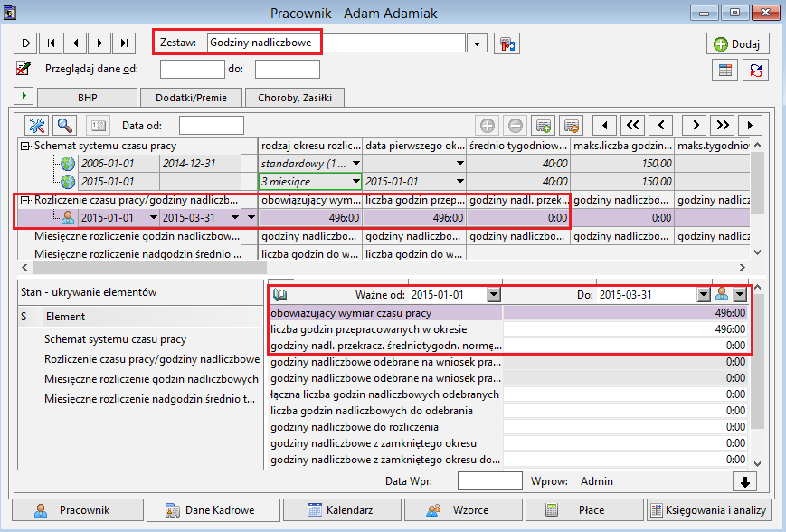Click the magnifying glass search icon
This screenshot has width=786, height=532.
[x=64, y=126]
